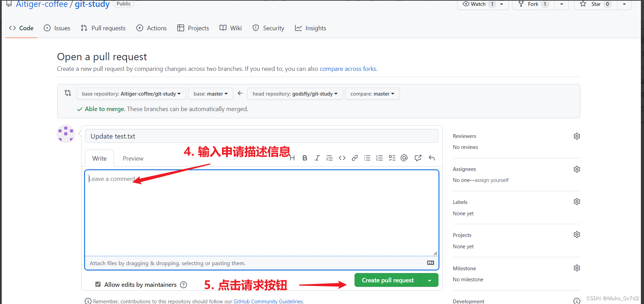This screenshot has width=644, height=304.
Task: Click the Development info icon
Action: pos(577,301)
